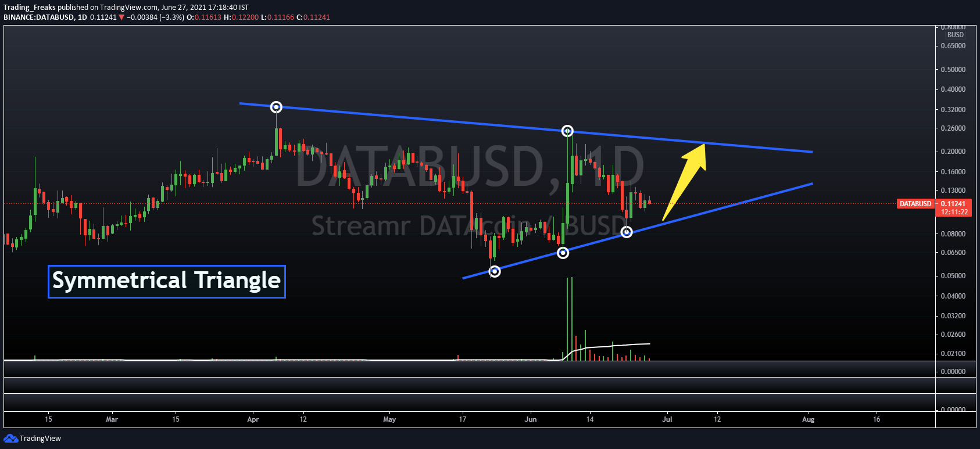The width and height of the screenshot is (980, 449).
Task: Click the TradingView logo in the footer
Action: (x=33, y=439)
